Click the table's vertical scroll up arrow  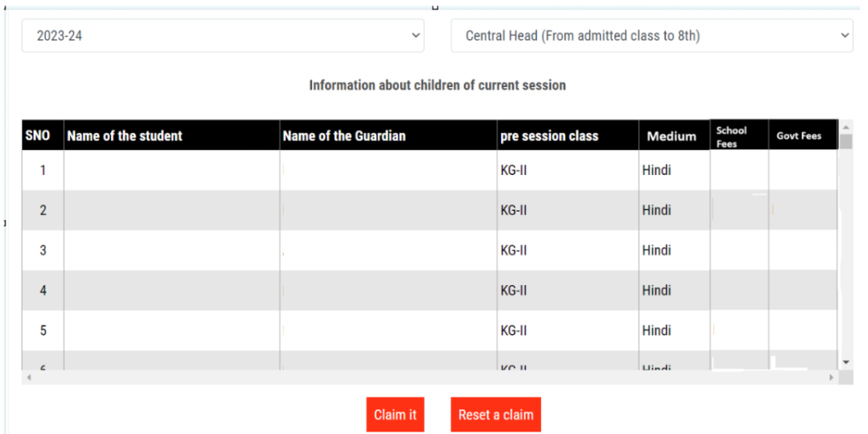click(846, 128)
